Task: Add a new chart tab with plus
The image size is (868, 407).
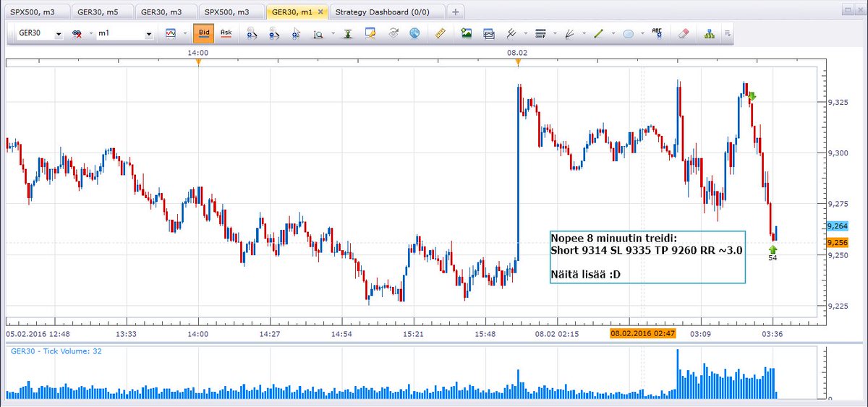Action: tap(456, 12)
